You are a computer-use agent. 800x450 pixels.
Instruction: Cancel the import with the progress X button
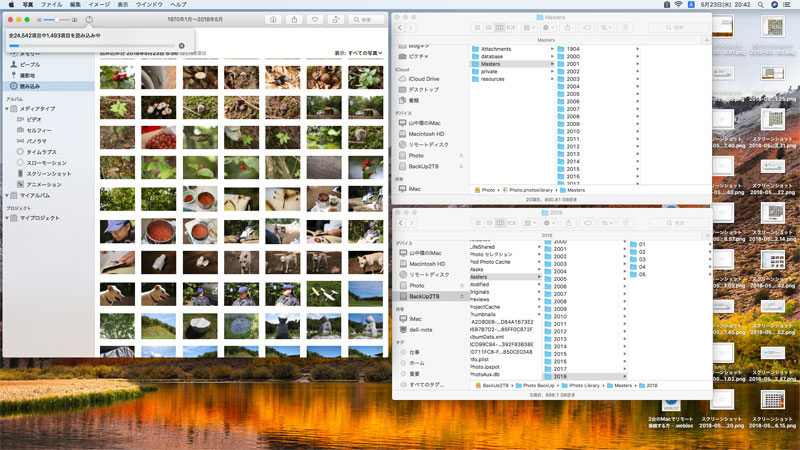tap(181, 45)
